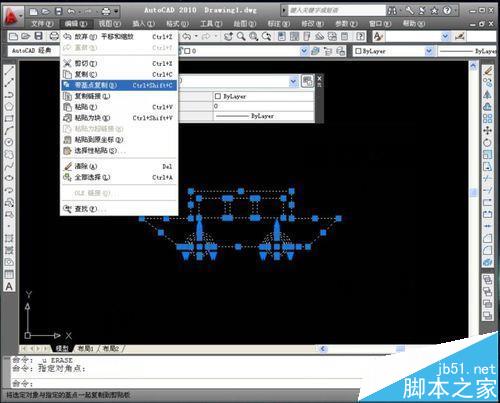Open the Properties palette icon
This screenshot has width=500, height=403.
pos(282,36)
